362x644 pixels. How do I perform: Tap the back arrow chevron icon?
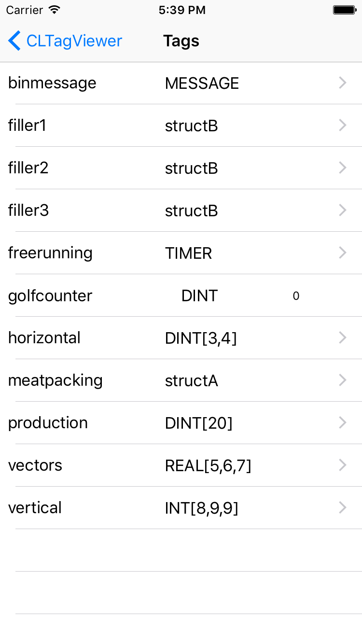14,41
